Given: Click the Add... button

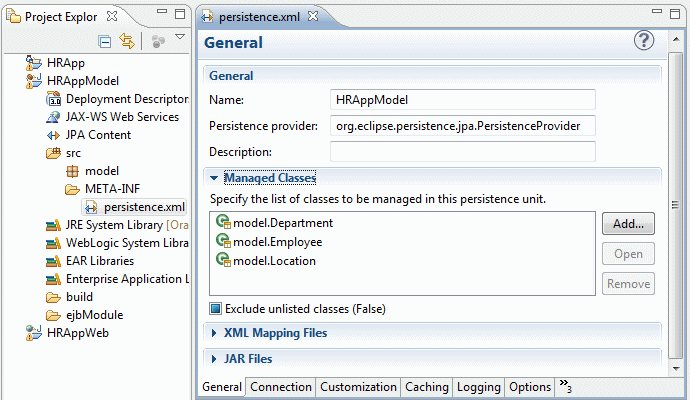Looking at the screenshot, I should pyautogui.click(x=628, y=224).
